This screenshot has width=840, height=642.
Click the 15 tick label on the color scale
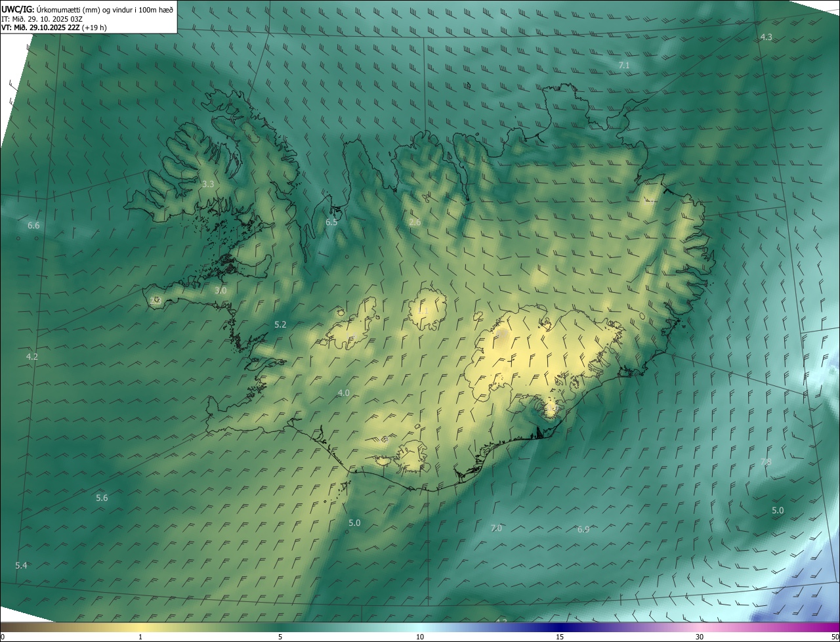click(560, 637)
